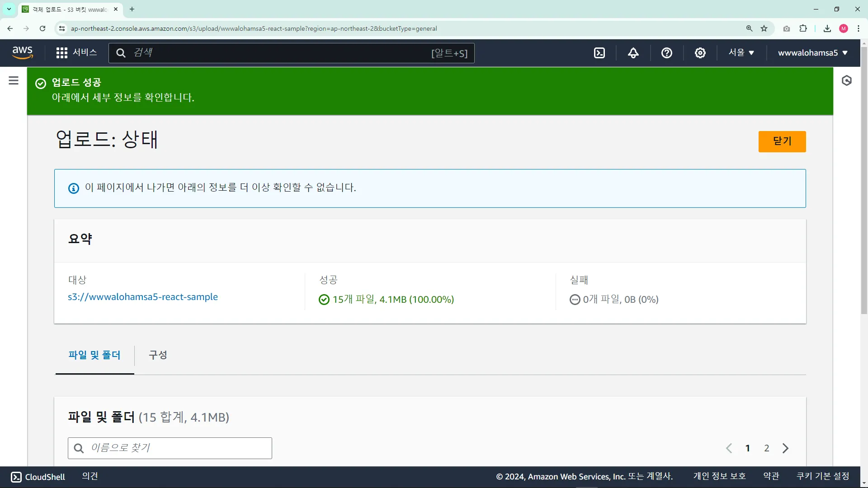Switch to the 구성 tab

tap(158, 355)
